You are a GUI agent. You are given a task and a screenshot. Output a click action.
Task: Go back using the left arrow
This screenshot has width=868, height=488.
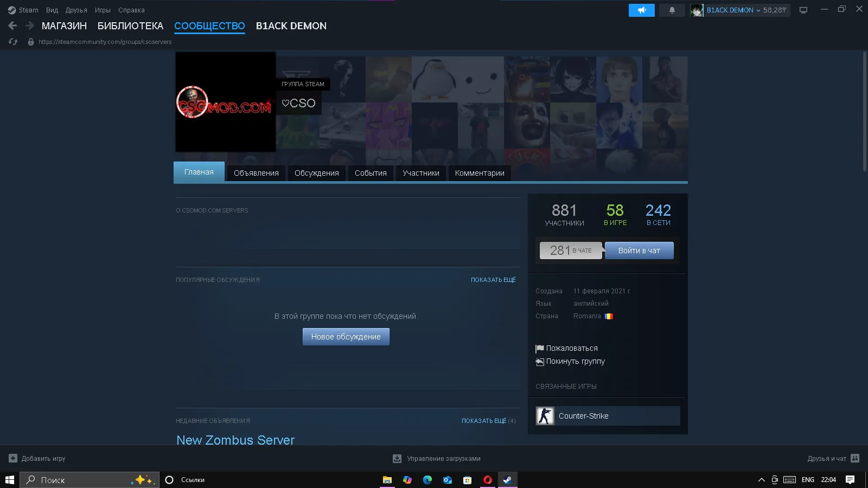13,25
